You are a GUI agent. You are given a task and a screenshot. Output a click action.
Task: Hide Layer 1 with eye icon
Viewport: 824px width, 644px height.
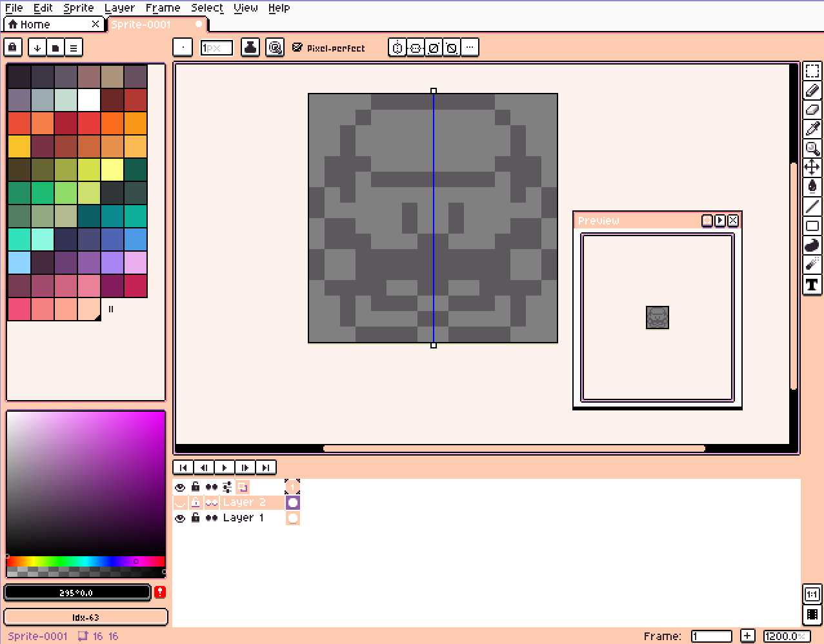pyautogui.click(x=180, y=518)
